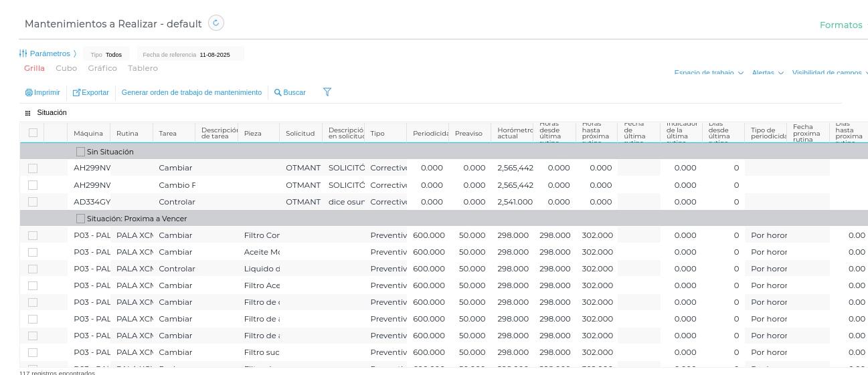Click the Buscar magnifier icon
Image resolution: width=868 pixels, height=375 pixels.
pyautogui.click(x=278, y=93)
